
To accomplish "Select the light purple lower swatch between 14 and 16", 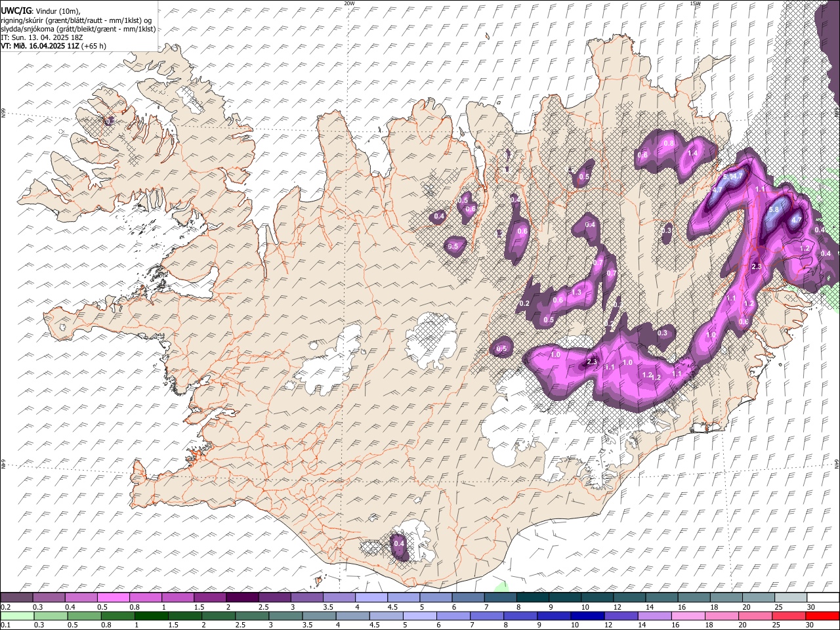I will (655, 616).
